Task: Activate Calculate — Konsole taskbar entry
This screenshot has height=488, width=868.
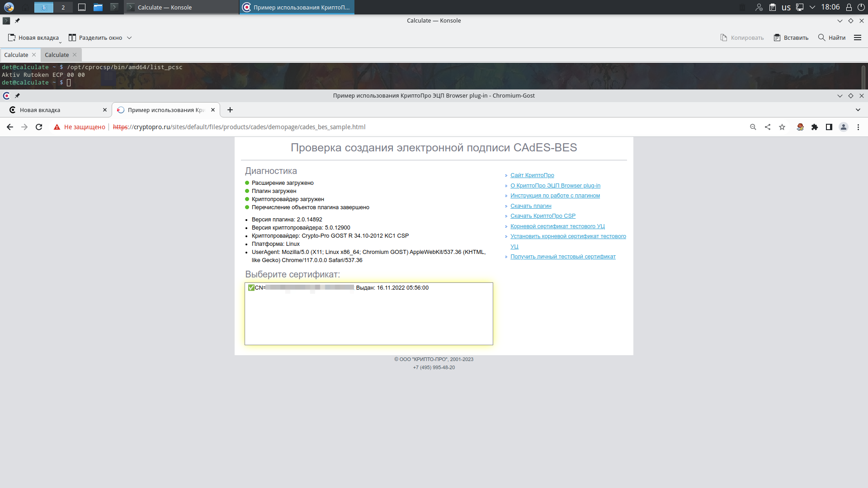Action: [181, 7]
